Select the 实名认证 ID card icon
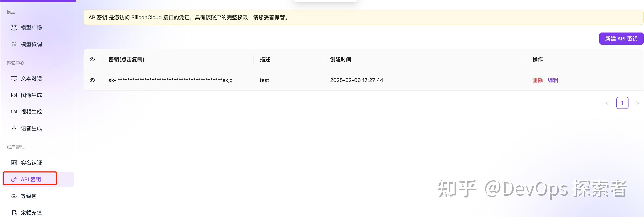The width and height of the screenshot is (644, 217). [x=14, y=163]
